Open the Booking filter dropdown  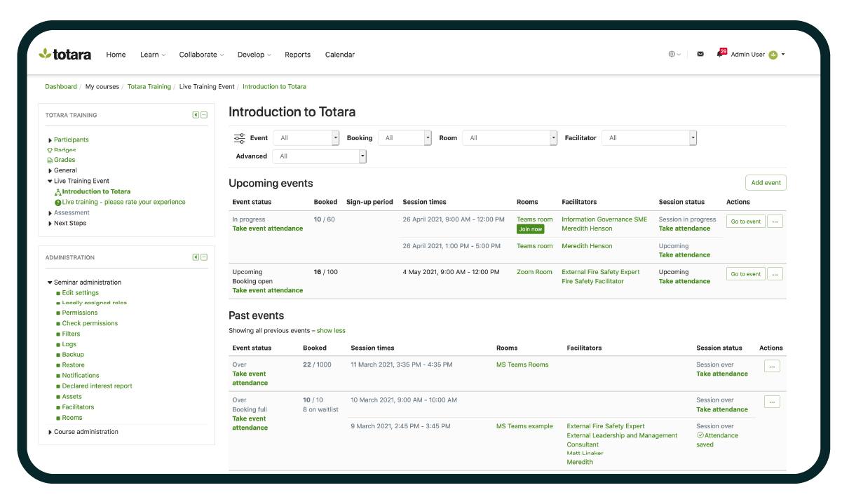405,138
